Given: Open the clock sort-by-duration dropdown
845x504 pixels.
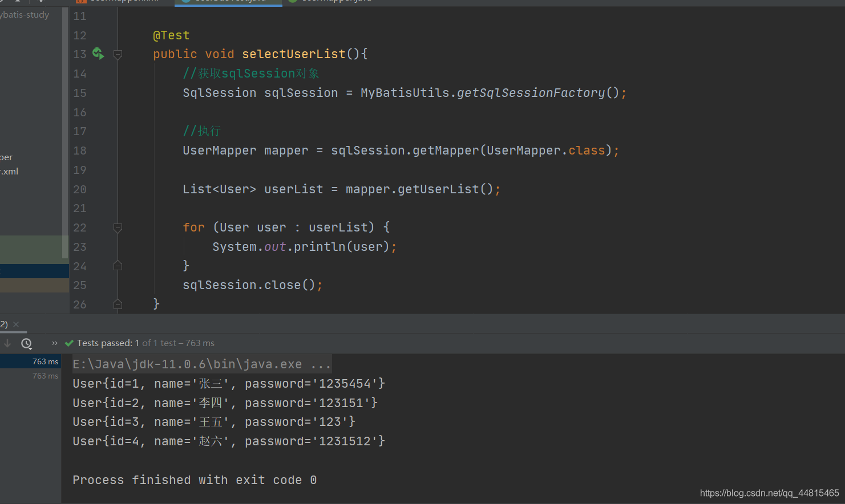Looking at the screenshot, I should click(x=26, y=343).
